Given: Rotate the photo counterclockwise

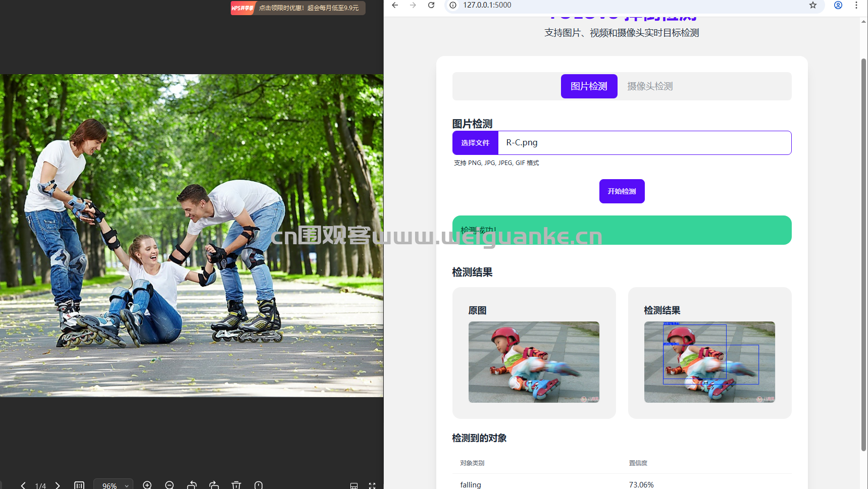Looking at the screenshot, I should 192,485.
